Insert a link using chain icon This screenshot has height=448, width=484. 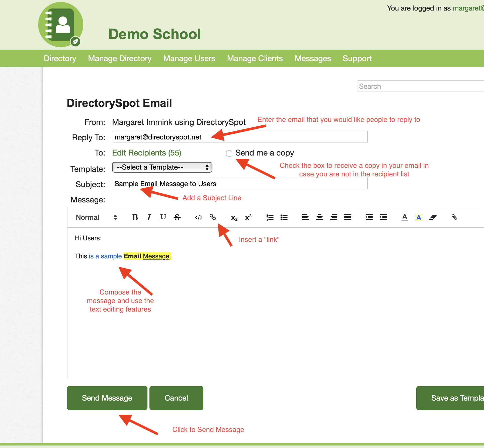click(x=213, y=217)
